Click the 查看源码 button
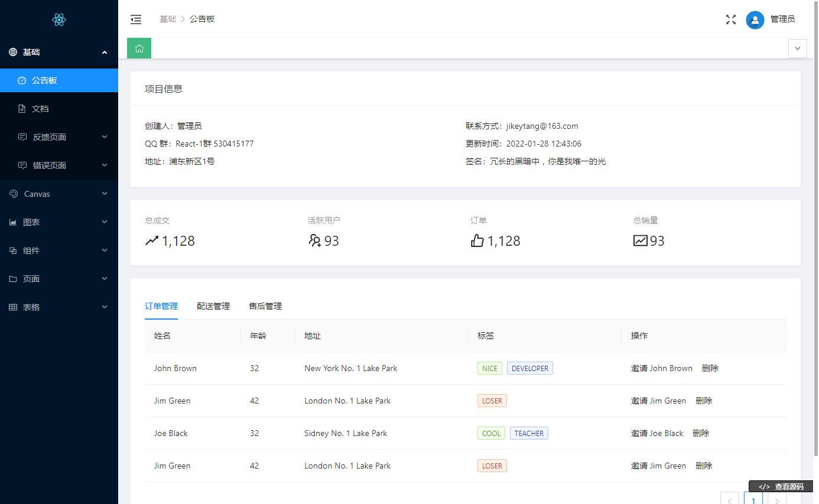 pos(781,487)
